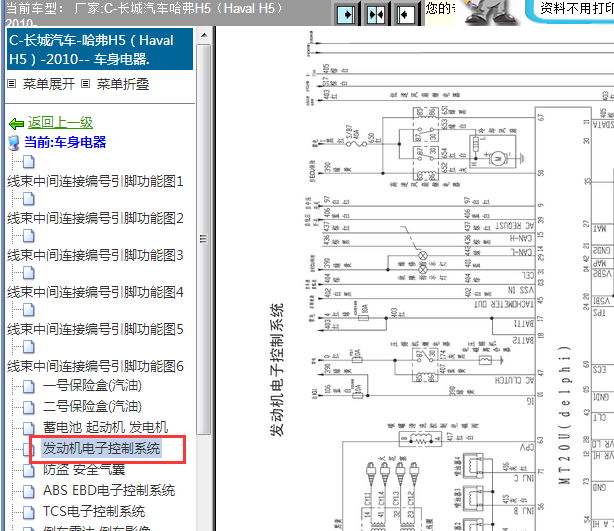The width and height of the screenshot is (614, 531).
Task: Click the 发动机电子控制系统 diagram title
Action: click(x=276, y=369)
